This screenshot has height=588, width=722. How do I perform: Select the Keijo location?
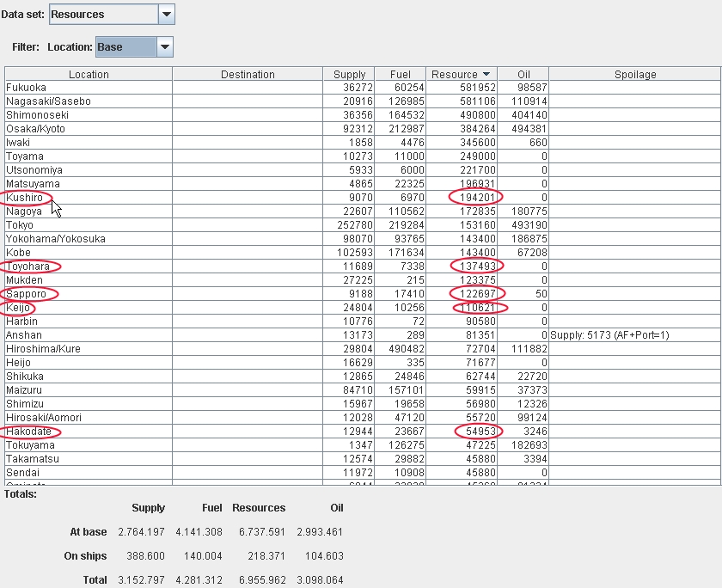click(18, 308)
